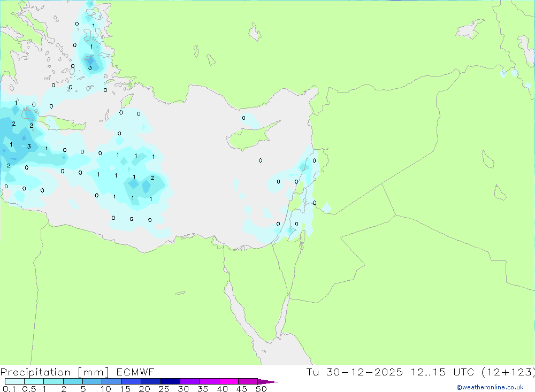Screen dimensions: 535x392
Task: Click the "ECMWF" model label
Action: pos(135,372)
